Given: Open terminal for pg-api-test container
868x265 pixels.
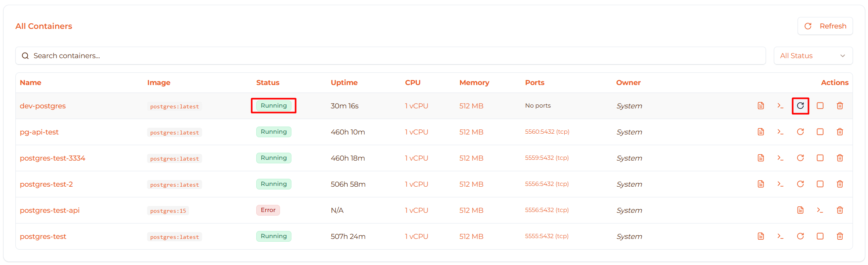Looking at the screenshot, I should click(780, 132).
